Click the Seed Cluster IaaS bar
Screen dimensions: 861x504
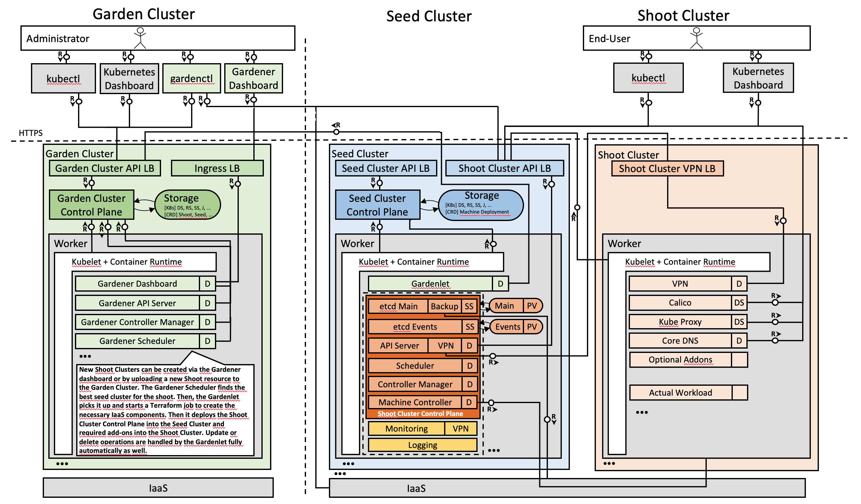pos(416,488)
